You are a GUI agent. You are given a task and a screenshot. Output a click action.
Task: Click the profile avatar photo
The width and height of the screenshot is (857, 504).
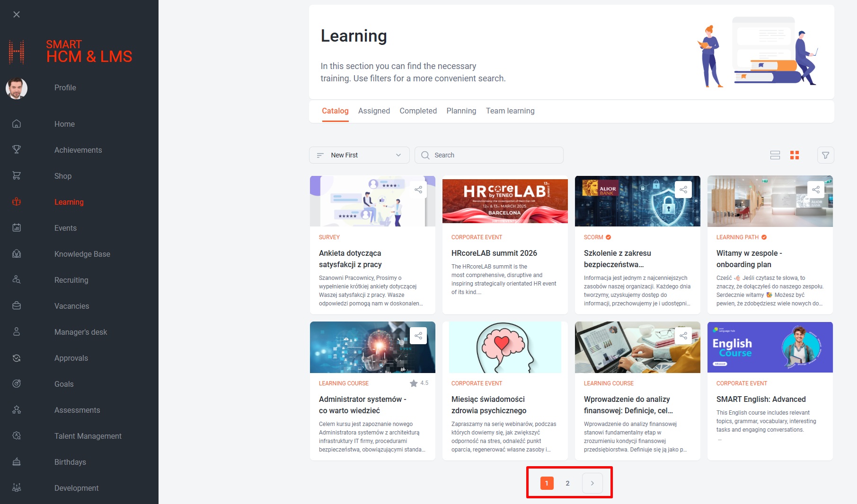pyautogui.click(x=17, y=88)
